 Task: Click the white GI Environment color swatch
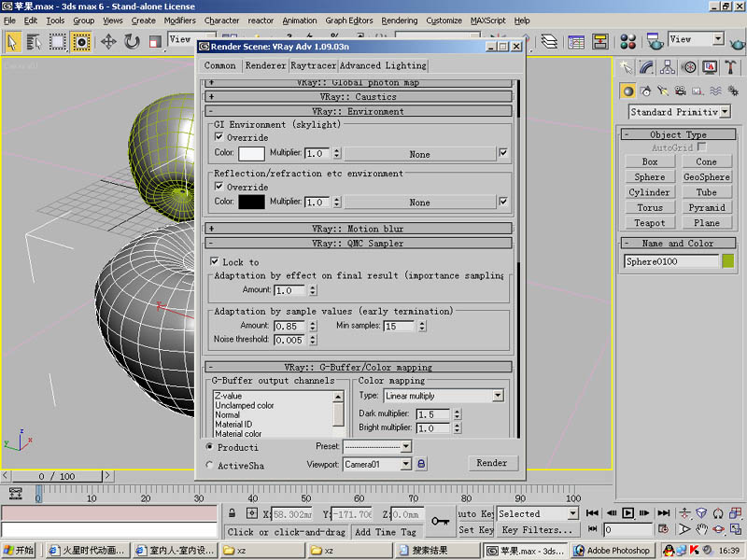(251, 153)
